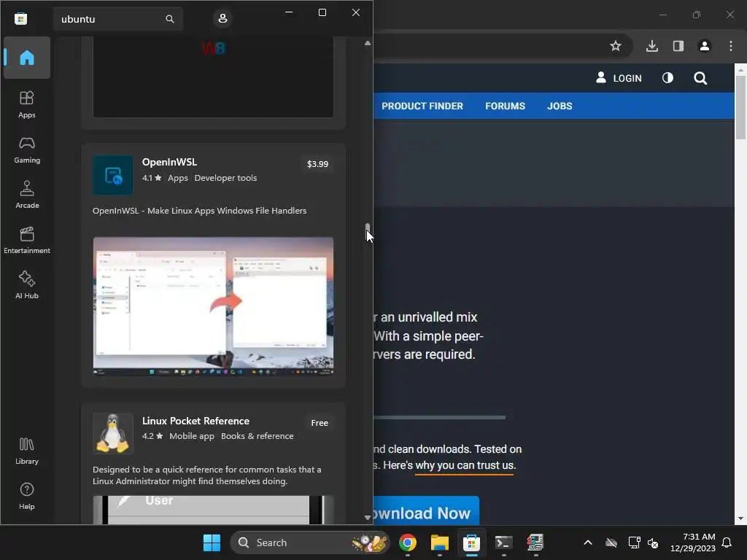Open the OpenInWSL app title
Image resolution: width=747 pixels, height=560 pixels.
click(x=169, y=162)
